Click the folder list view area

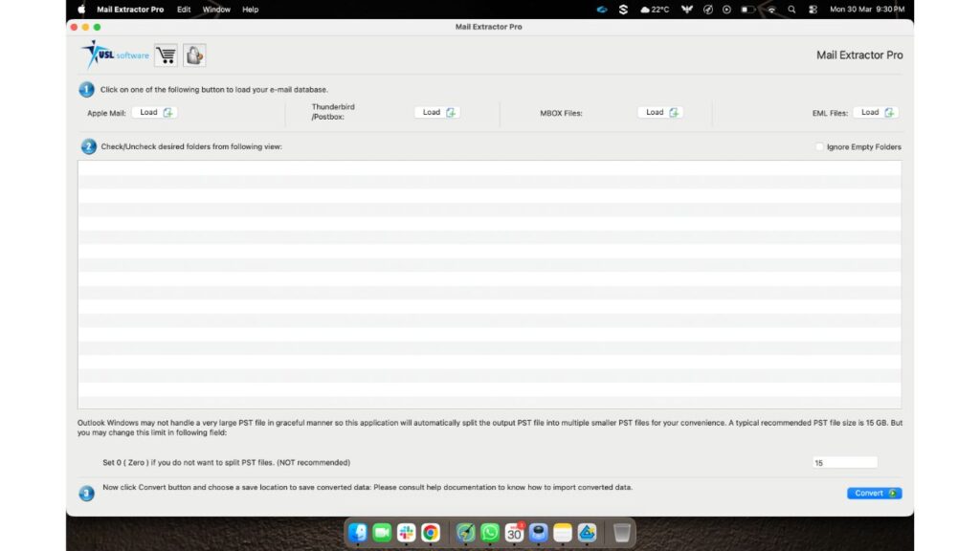coord(489,284)
